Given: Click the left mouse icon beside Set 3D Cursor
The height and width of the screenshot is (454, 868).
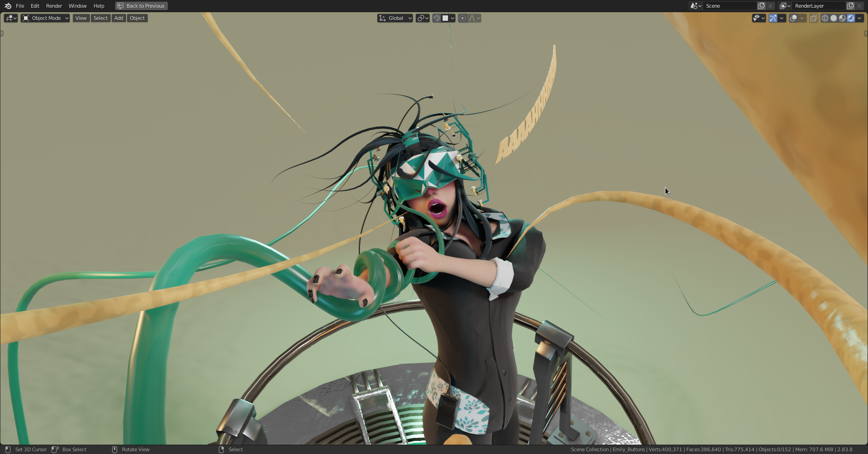Looking at the screenshot, I should (8, 449).
